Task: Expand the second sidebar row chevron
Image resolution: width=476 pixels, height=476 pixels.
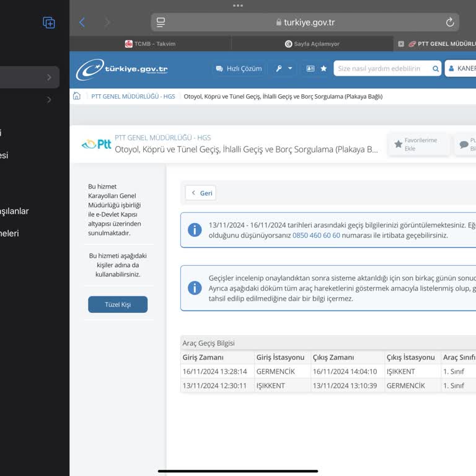Action: point(49,99)
